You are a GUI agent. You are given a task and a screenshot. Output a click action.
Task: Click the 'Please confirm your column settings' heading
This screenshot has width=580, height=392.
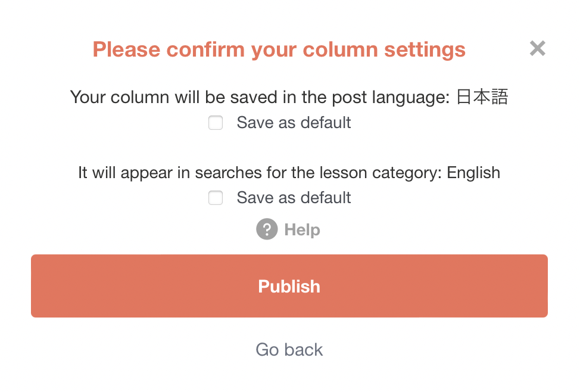point(279,49)
